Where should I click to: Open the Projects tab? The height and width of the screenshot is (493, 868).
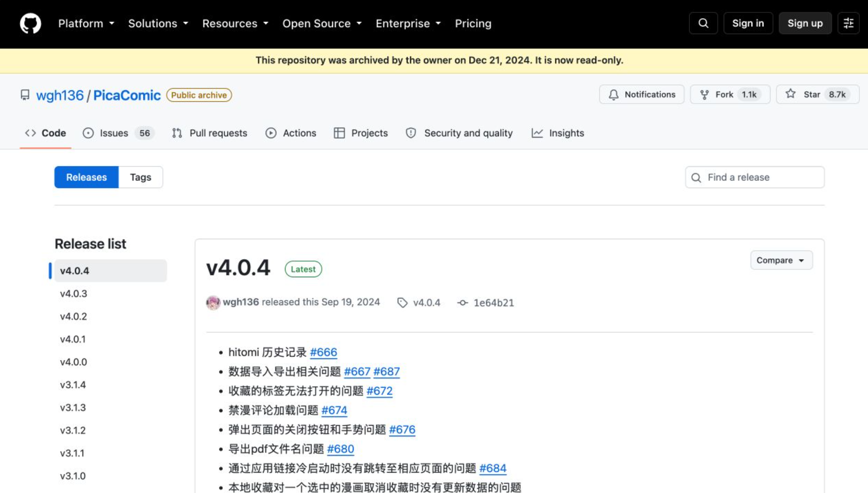pyautogui.click(x=361, y=133)
